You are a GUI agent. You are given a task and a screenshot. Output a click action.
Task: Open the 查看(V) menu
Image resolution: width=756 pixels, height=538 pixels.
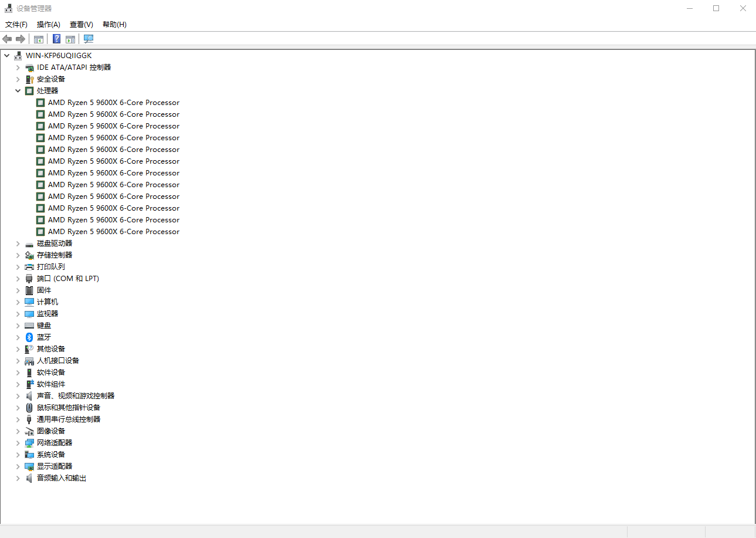pyautogui.click(x=81, y=25)
